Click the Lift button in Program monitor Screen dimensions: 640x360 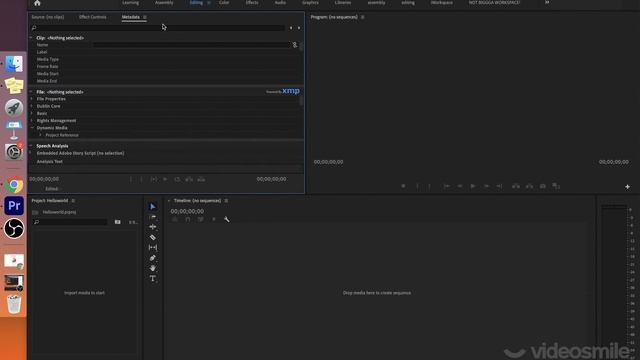coord(516,186)
